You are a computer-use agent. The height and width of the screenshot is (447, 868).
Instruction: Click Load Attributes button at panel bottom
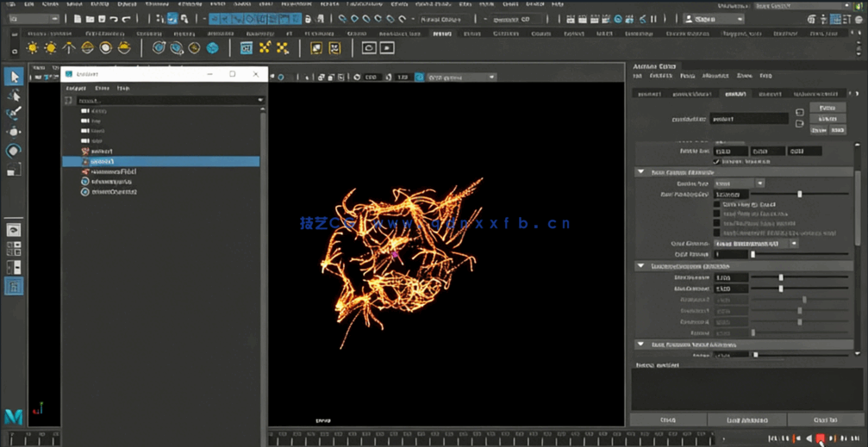[x=746, y=419]
